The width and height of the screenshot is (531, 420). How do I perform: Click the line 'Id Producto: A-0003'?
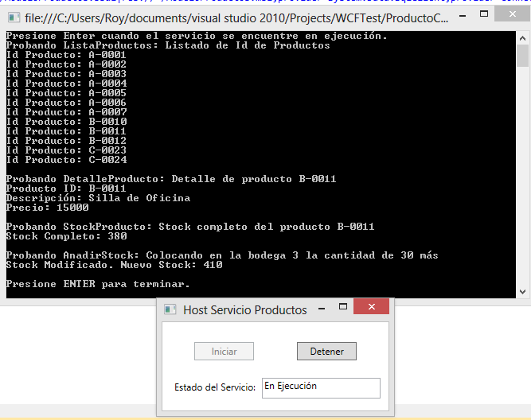tap(66, 74)
